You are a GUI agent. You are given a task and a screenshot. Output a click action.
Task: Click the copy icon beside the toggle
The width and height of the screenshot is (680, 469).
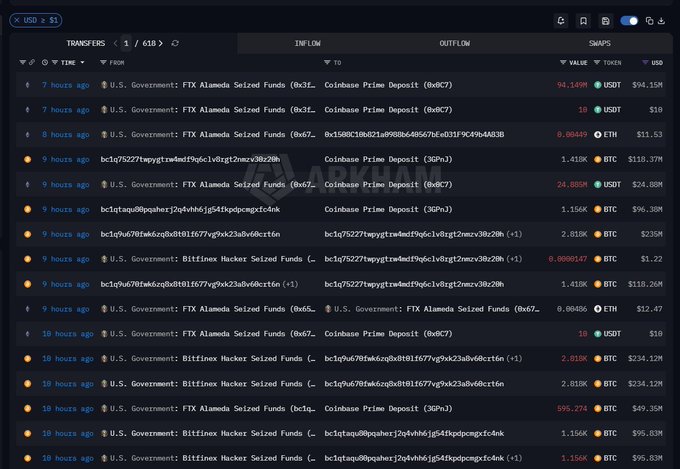(649, 21)
